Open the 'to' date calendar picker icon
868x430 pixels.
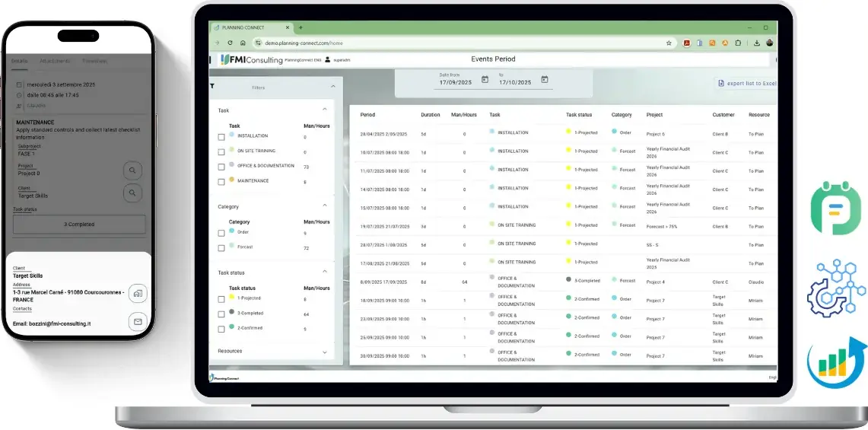544,80
